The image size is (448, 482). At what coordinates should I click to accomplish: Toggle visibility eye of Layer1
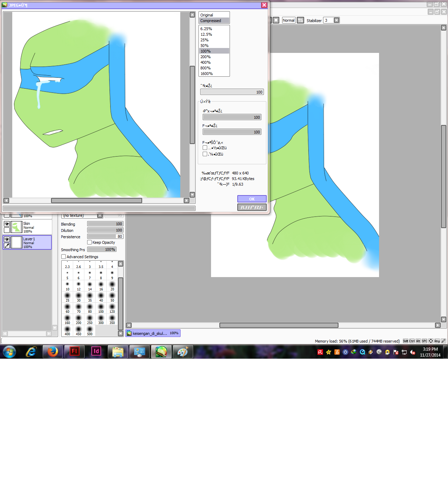7,239
